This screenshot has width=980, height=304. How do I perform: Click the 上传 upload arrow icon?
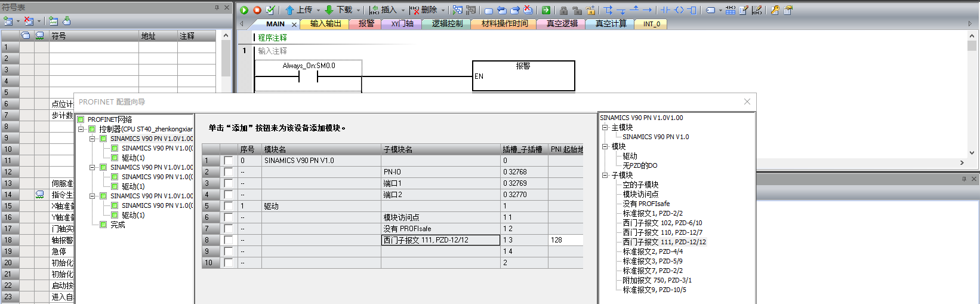[x=289, y=10]
